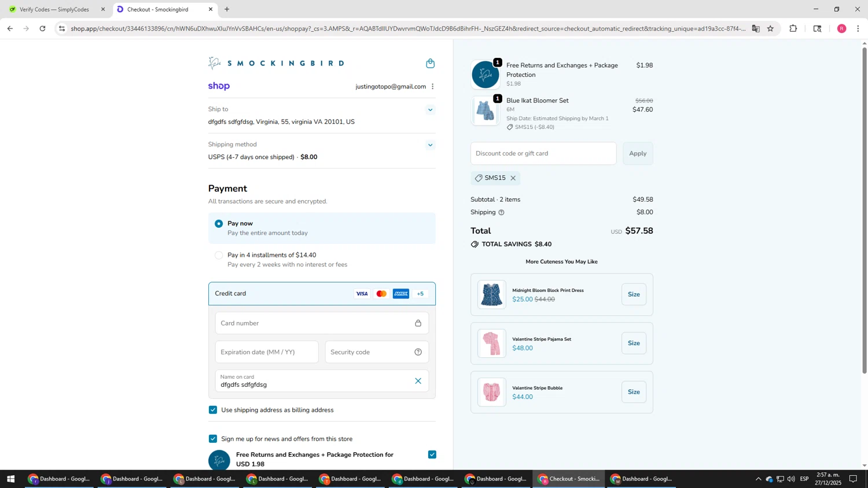Open the clock and date display
Viewport: 868px width, 488px height.
point(828,479)
